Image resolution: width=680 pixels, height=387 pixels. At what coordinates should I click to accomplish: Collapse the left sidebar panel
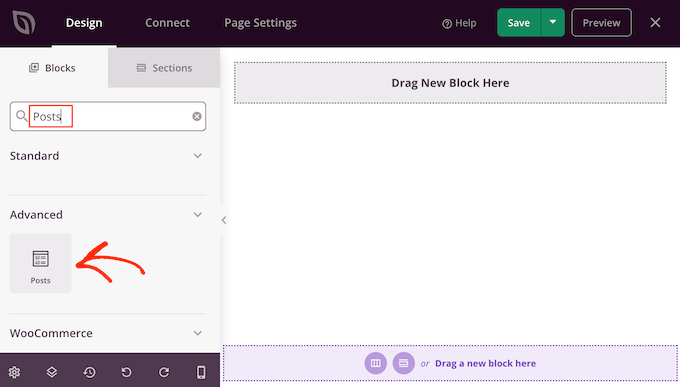click(224, 220)
